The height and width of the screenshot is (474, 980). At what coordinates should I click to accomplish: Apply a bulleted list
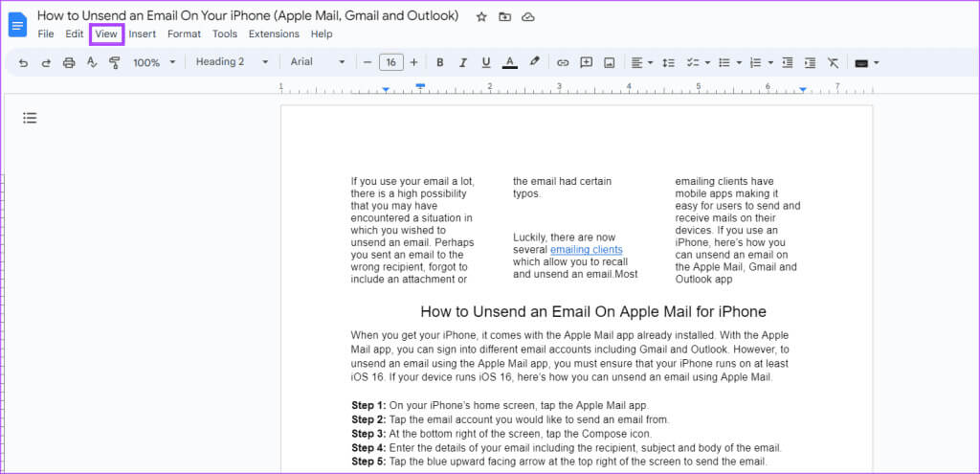724,62
